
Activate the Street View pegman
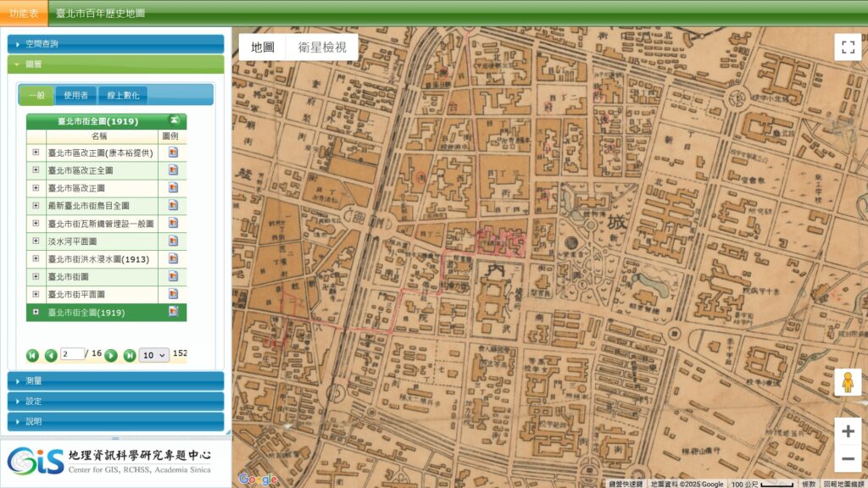coord(848,382)
